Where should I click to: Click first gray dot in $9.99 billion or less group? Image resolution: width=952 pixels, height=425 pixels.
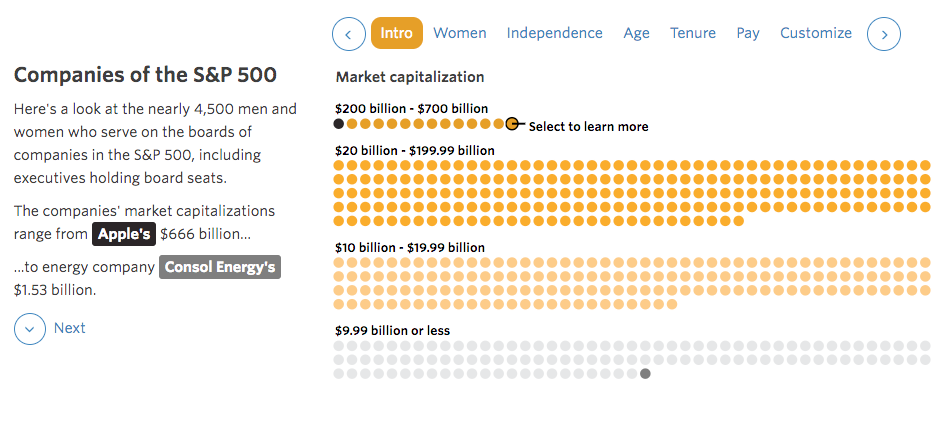[339, 345]
